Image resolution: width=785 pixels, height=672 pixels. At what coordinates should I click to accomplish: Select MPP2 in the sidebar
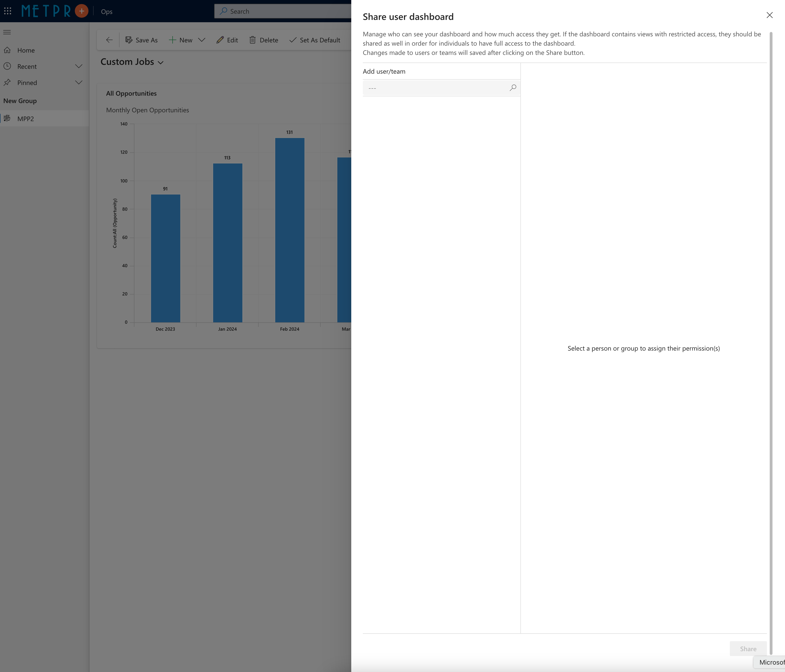[x=25, y=119]
